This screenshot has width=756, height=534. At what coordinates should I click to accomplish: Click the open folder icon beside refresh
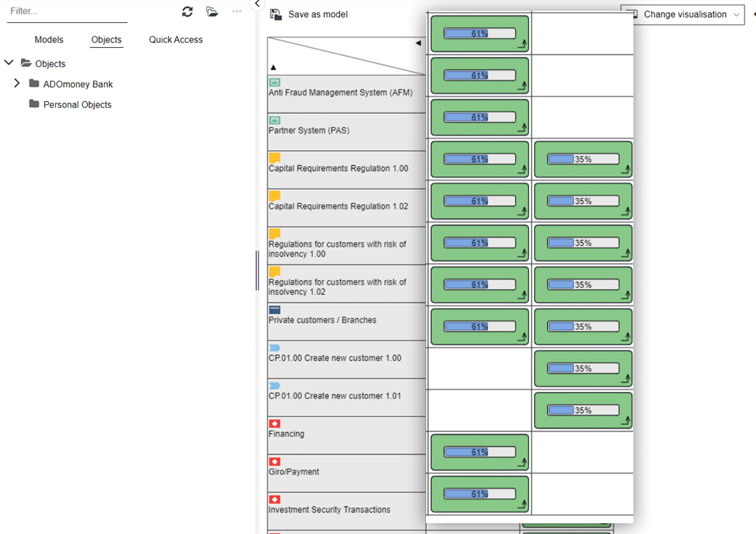212,11
